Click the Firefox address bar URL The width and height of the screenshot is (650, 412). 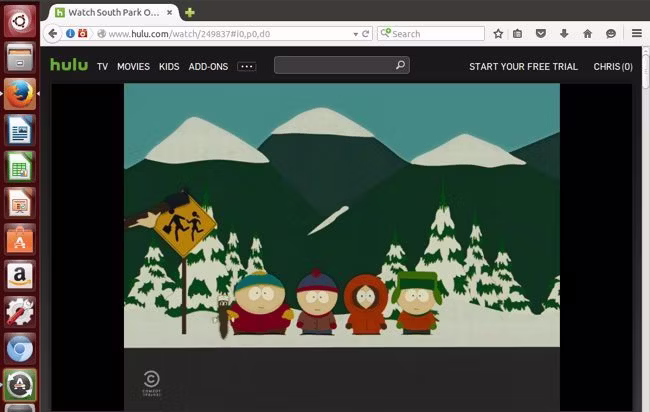[189, 34]
